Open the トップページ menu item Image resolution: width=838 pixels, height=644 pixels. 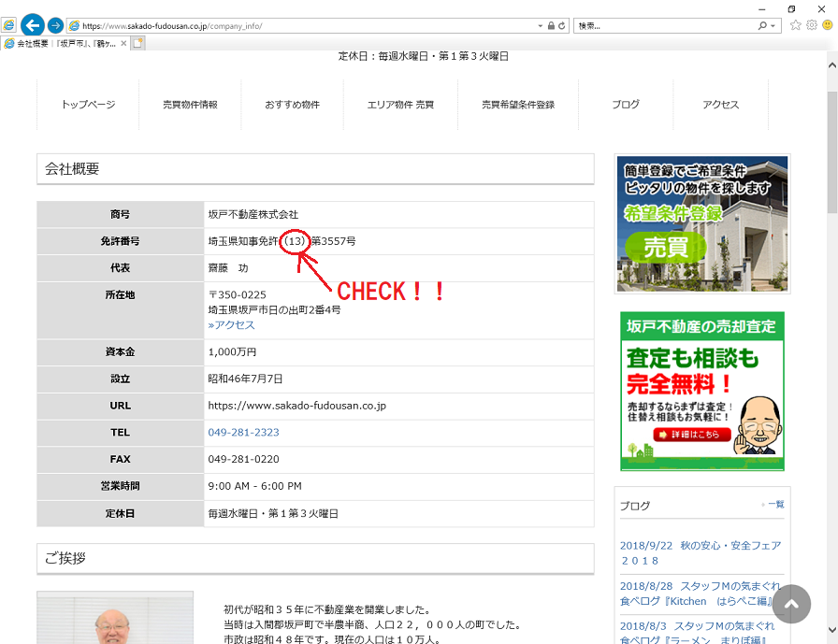click(88, 105)
